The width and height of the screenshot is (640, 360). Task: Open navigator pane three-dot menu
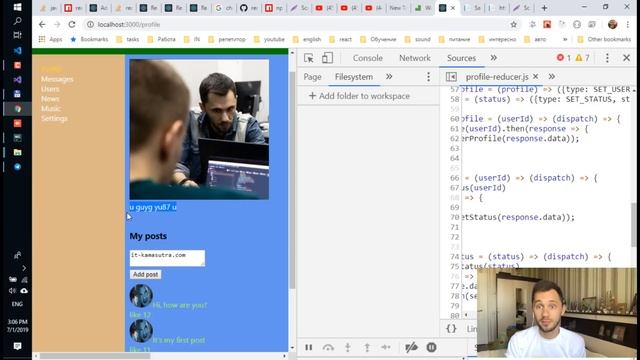tap(428, 77)
